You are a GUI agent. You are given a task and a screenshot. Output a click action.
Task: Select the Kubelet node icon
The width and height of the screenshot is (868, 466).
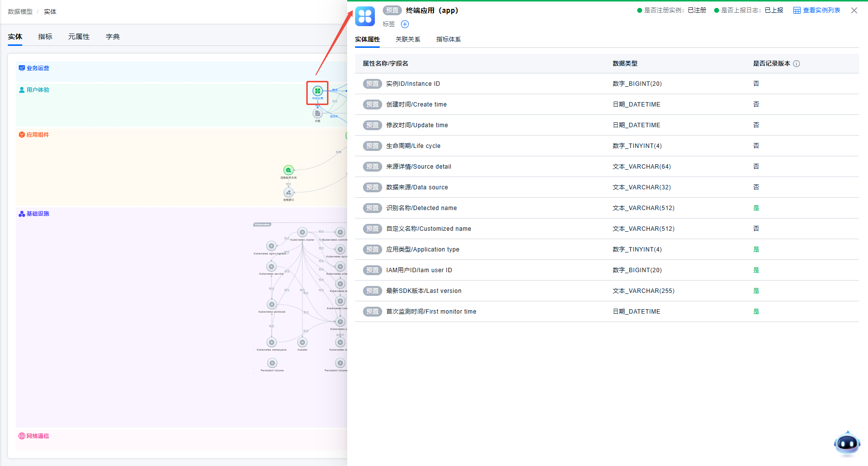click(302, 342)
